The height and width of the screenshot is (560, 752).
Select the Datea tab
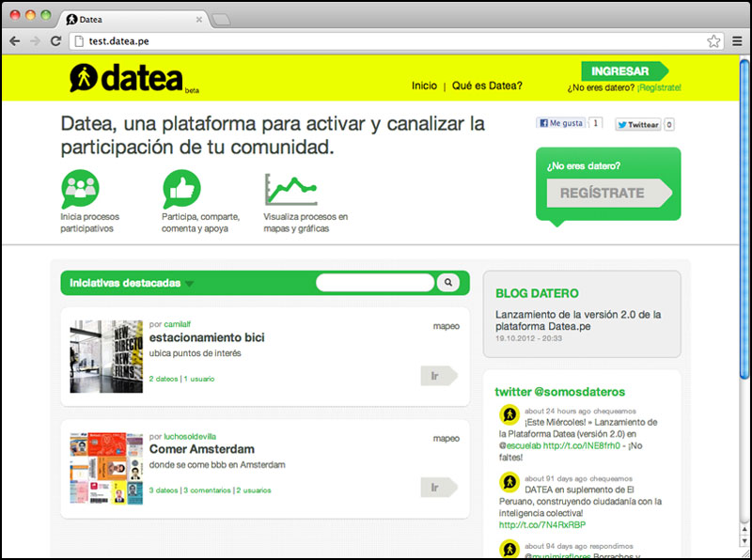(132, 20)
